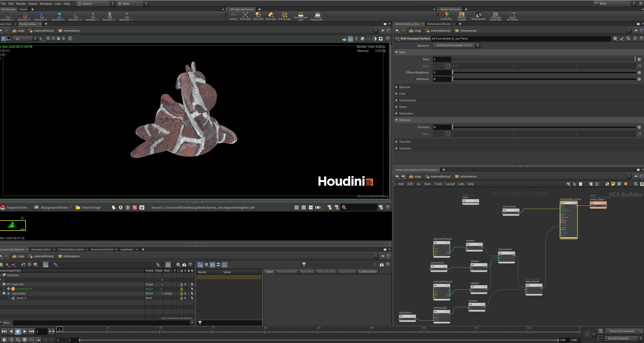Viewport: 644px width, 343px height.
Task: Select the green render snapshot thumbnail
Action: tap(13, 225)
